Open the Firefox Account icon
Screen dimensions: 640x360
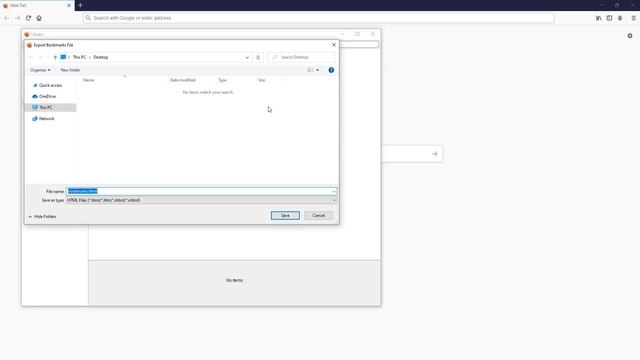[620, 18]
